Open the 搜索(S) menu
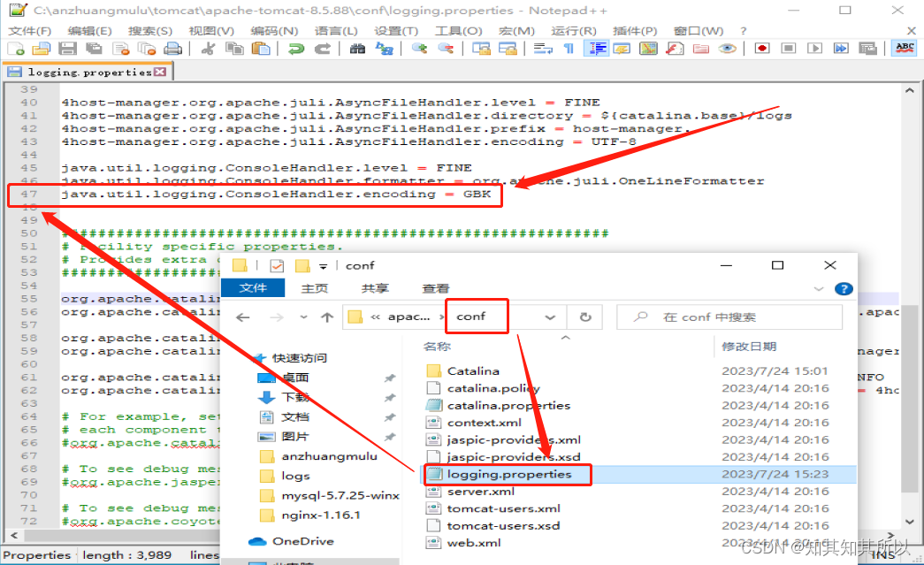Viewport: 924px width, 565px height. 150,31
